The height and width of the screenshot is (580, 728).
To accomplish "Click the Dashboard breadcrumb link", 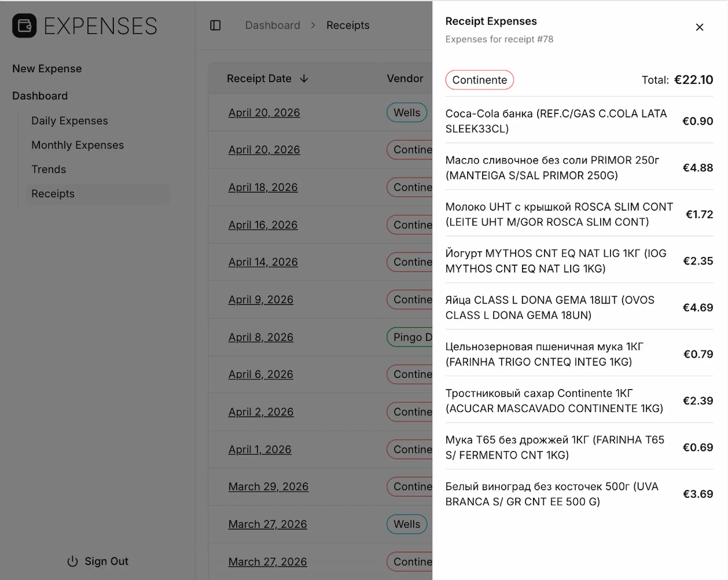I will 273,25.
